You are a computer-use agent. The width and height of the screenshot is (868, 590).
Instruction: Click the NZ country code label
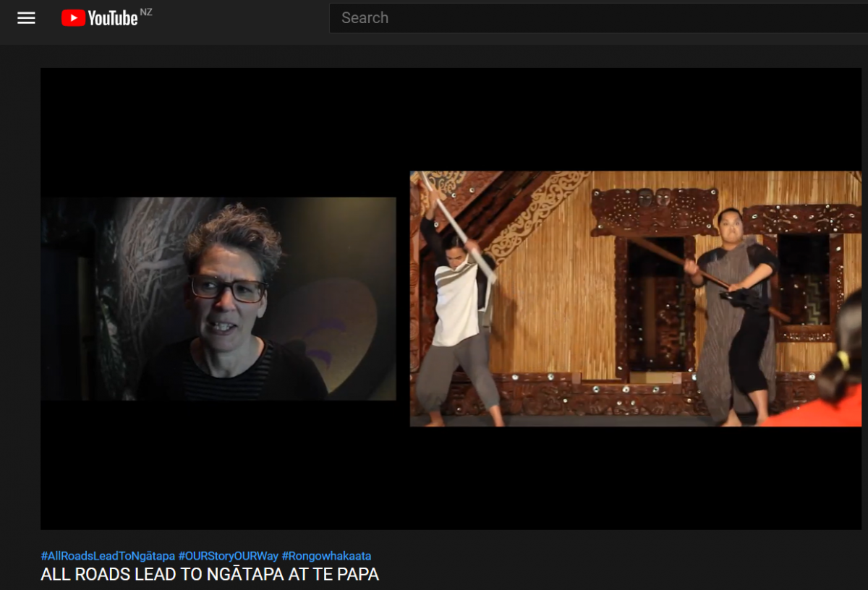[146, 12]
